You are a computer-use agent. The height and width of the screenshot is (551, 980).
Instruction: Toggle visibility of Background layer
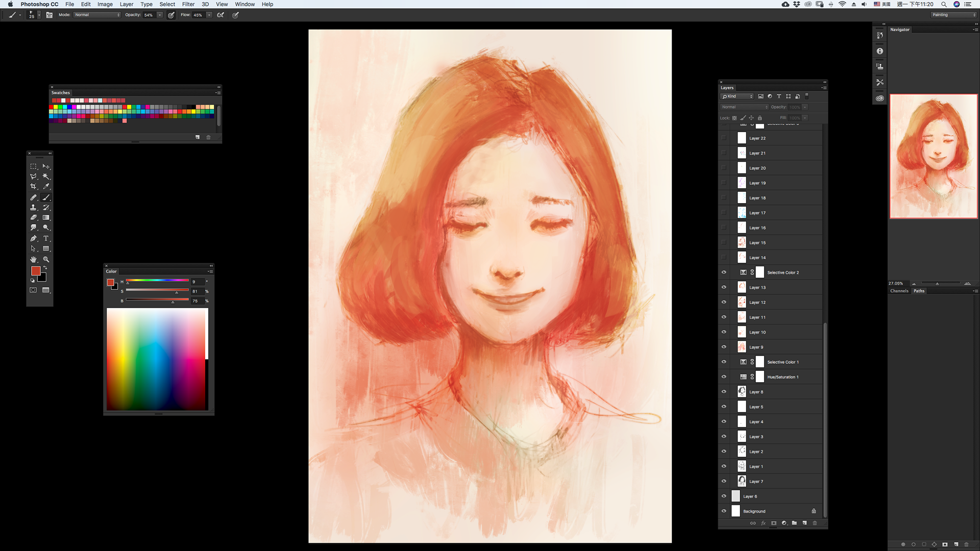[x=724, y=511]
